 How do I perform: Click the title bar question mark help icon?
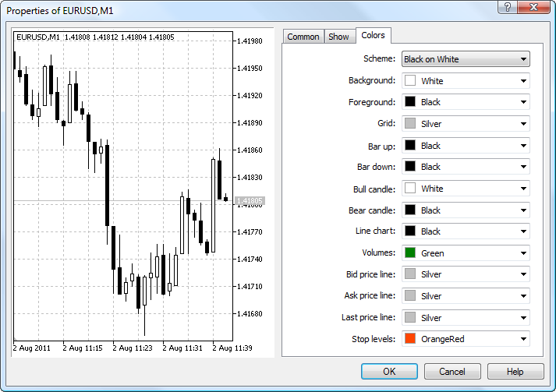(x=508, y=7)
